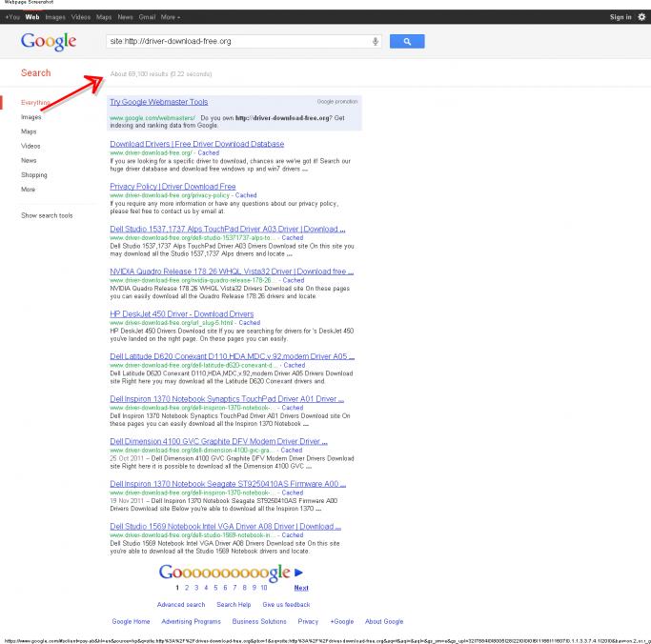Open Dell Inspiron 1370 Synaptics TouchPad result
This screenshot has height=644, width=651.
[x=227, y=399]
